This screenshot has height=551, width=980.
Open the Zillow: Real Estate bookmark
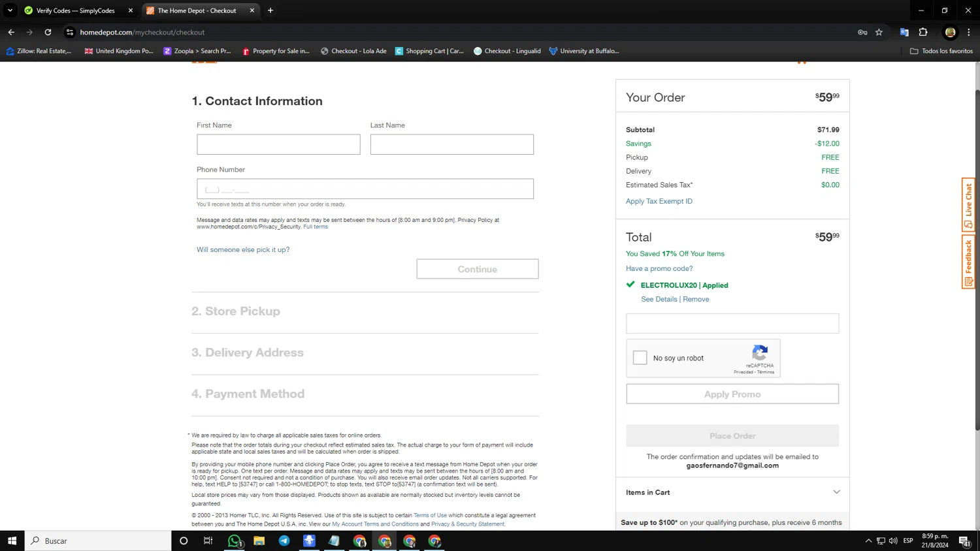coord(39,51)
